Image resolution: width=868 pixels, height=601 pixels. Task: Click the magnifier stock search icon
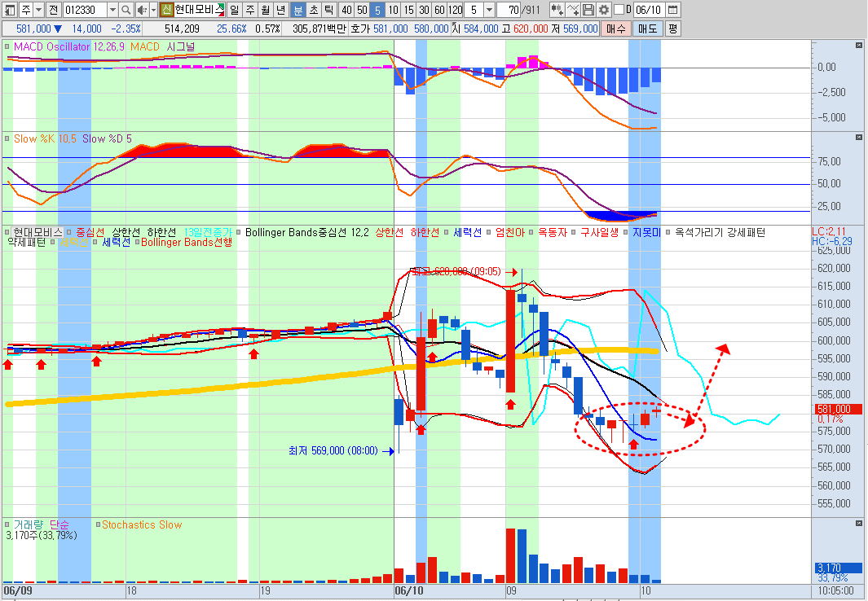[126, 10]
